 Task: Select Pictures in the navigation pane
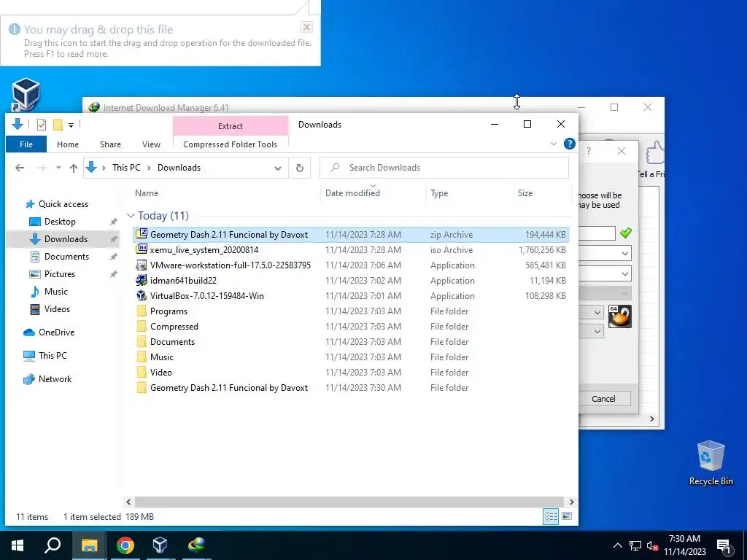point(60,274)
